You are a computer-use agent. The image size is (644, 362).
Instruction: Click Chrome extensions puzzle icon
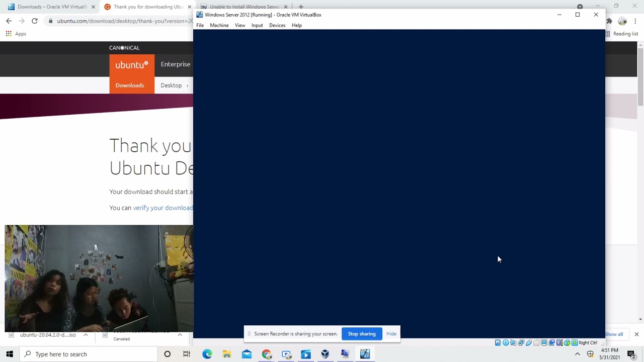[x=609, y=21]
